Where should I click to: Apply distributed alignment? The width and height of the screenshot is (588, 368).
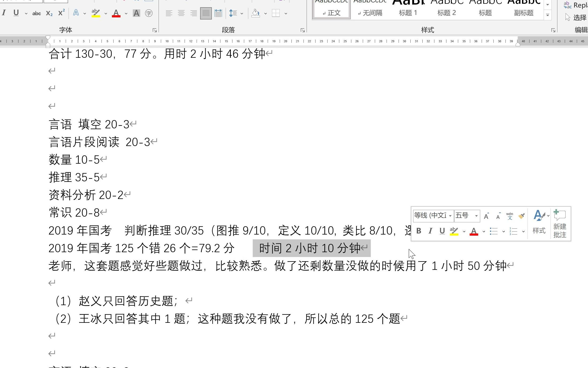tap(218, 13)
